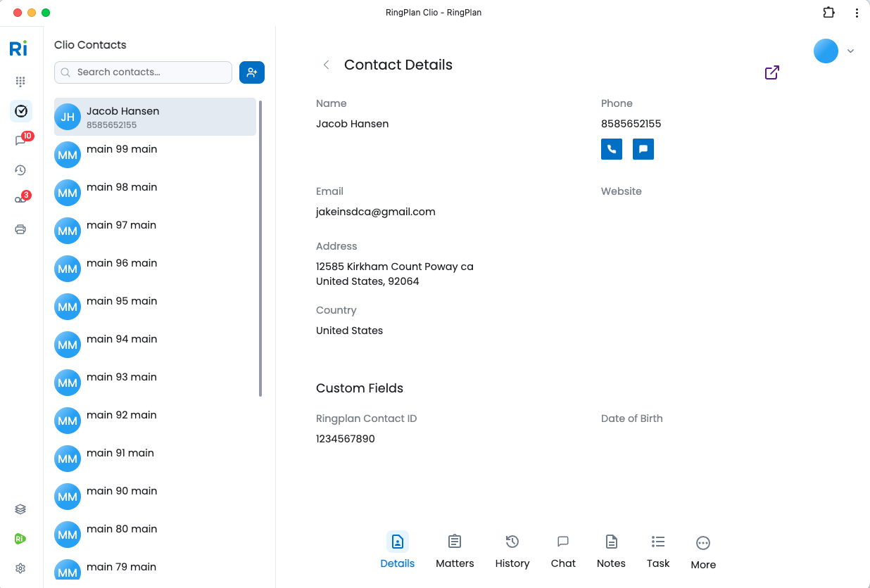Screen dimensions: 870x588
Task: Click the Country value United States
Action: coord(349,331)
